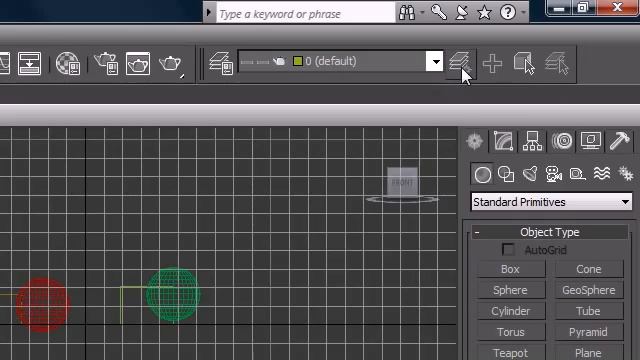Open the 0 (default) layer dropdown
Screen dimensions: 640x360
pos(436,62)
